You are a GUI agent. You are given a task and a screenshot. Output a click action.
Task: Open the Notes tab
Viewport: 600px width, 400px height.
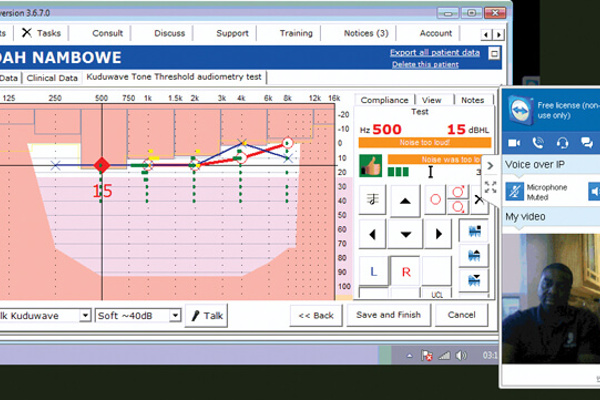471,100
